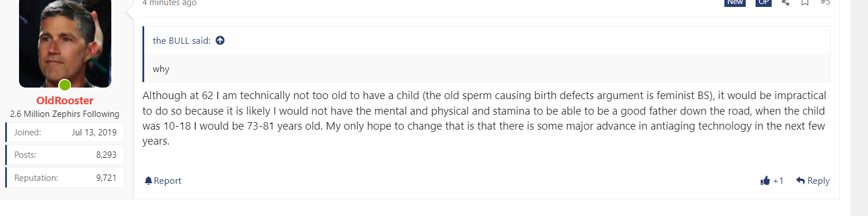Click the '4 minutes ago' timestamp
The width and height of the screenshot is (868, 216).
click(170, 3)
